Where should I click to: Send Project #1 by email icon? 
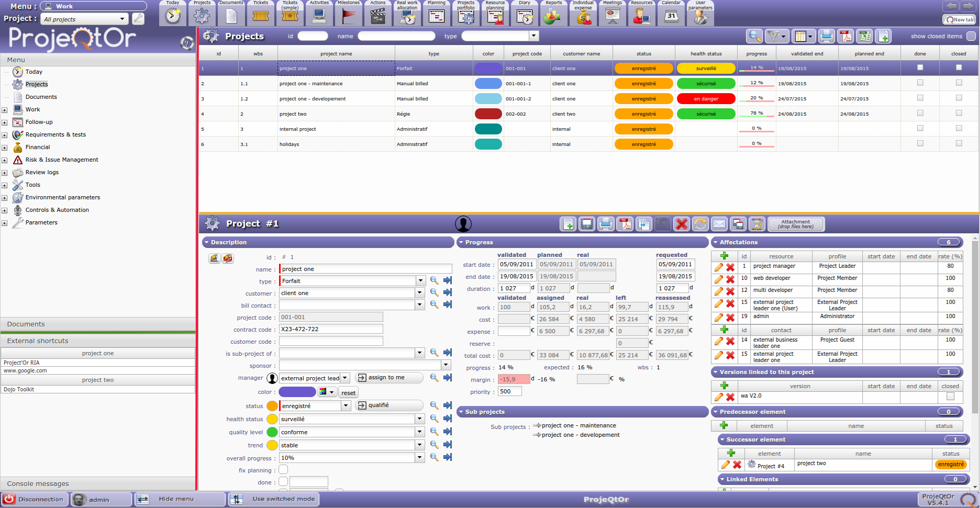pos(719,224)
